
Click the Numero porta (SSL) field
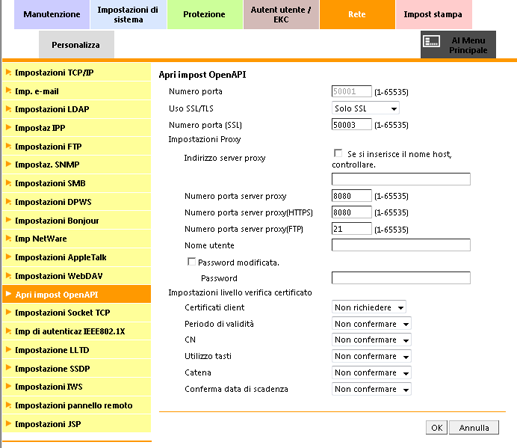click(351, 125)
